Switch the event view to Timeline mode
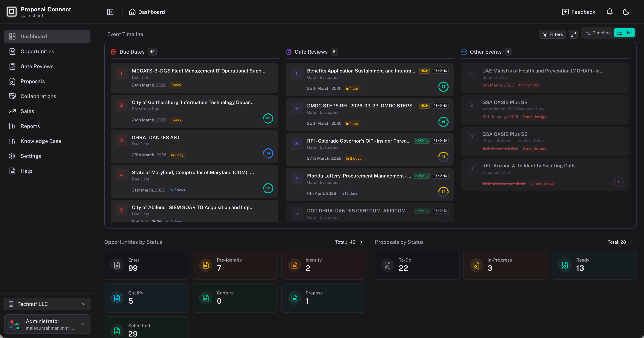 pyautogui.click(x=597, y=33)
